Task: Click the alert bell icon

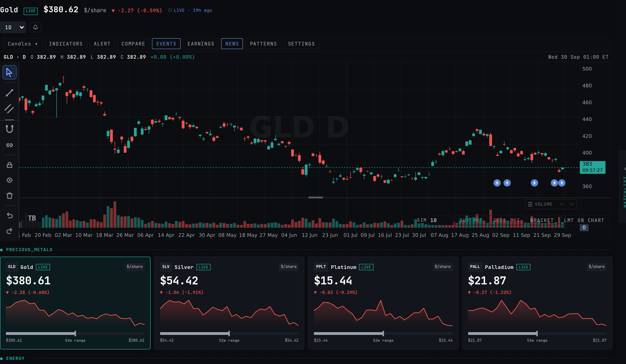Action: click(35, 27)
